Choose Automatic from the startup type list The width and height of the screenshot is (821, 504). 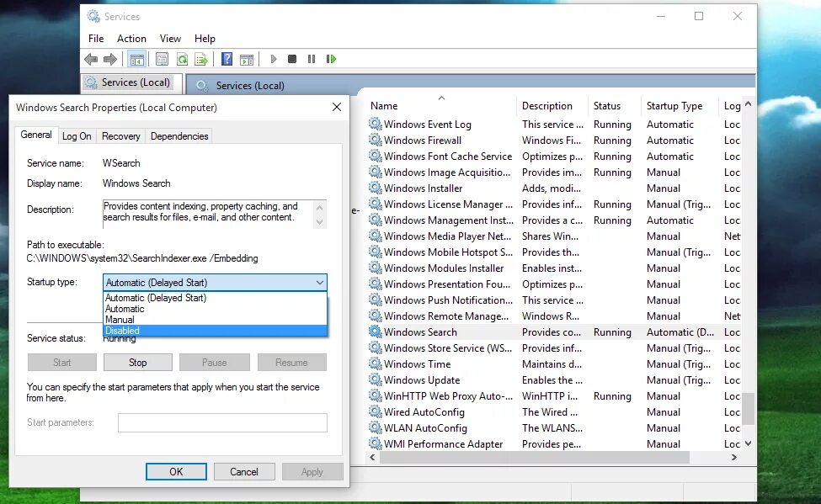coord(215,309)
